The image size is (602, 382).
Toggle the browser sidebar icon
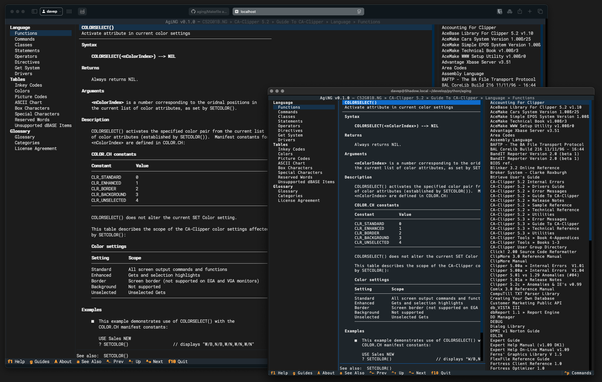pos(34,12)
